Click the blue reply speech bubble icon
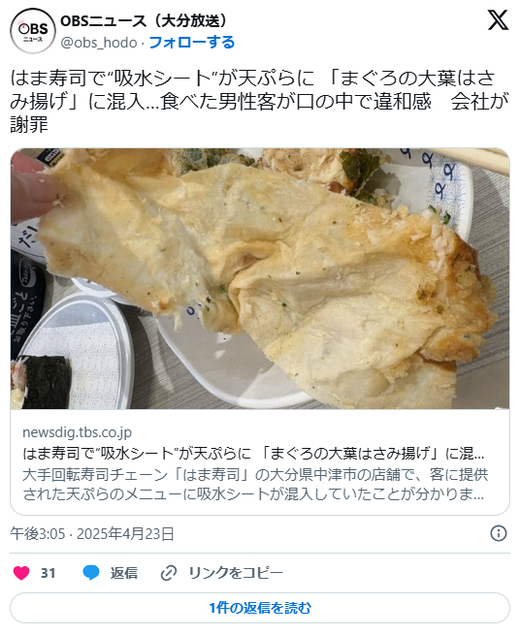The width and height of the screenshot is (520, 635). 91,573
